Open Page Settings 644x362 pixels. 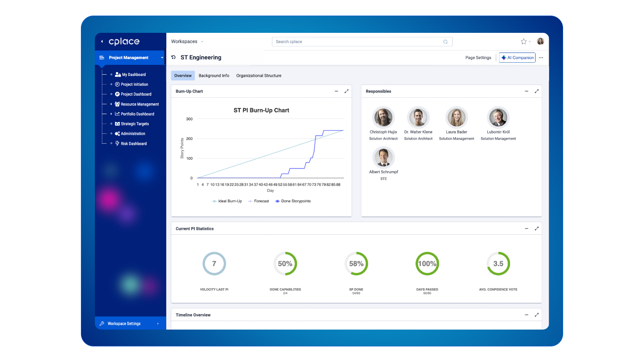[478, 58]
